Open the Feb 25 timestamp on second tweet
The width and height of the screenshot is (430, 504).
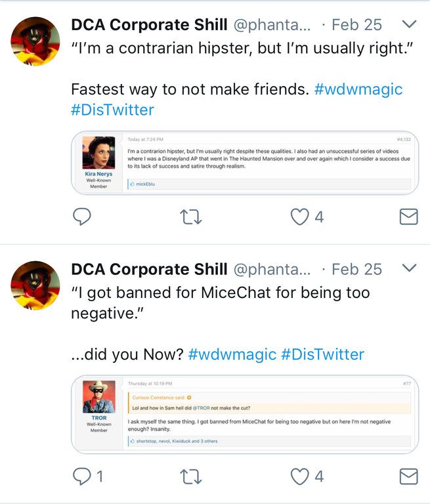click(356, 269)
